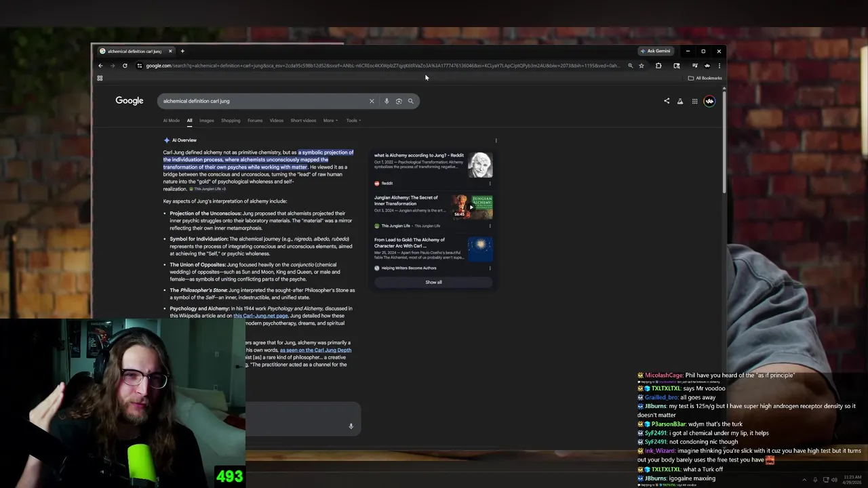Click microphone icon in the bottom input box

click(351, 426)
